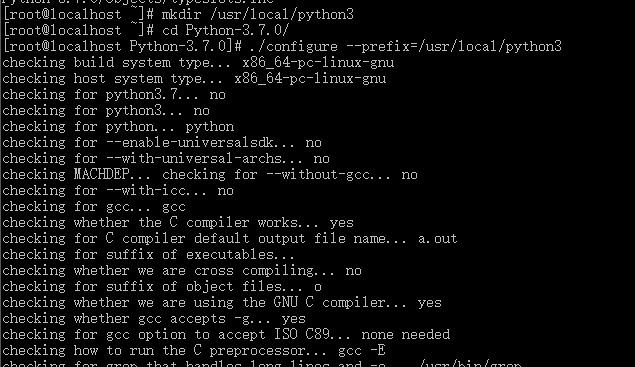Click the a.out output file name text
Viewport: 635px width, 367px height.
437,239
